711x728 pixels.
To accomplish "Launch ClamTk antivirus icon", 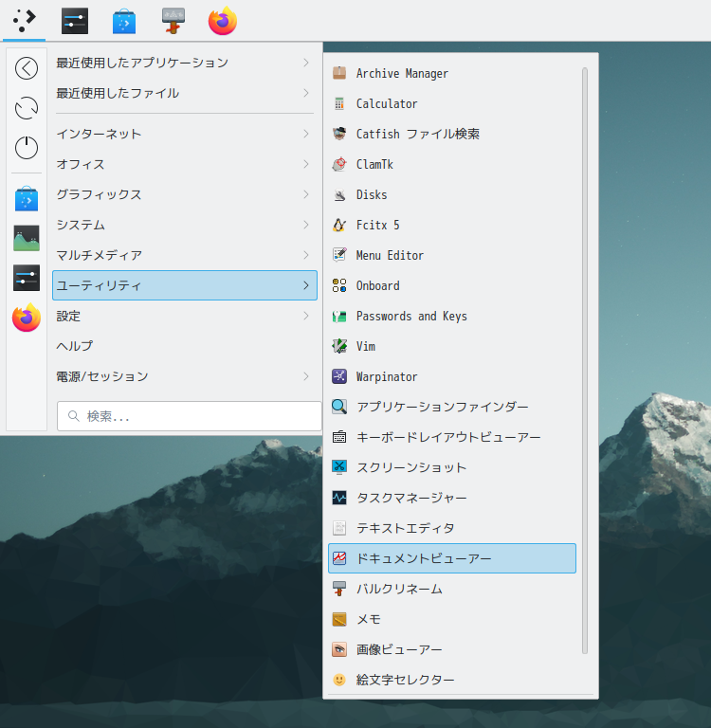I will click(339, 164).
